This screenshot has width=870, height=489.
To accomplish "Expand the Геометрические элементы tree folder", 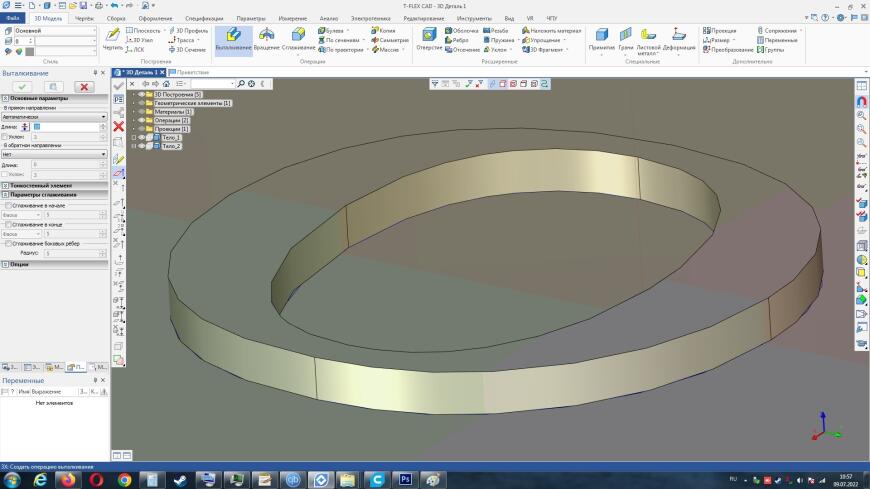I will point(134,103).
